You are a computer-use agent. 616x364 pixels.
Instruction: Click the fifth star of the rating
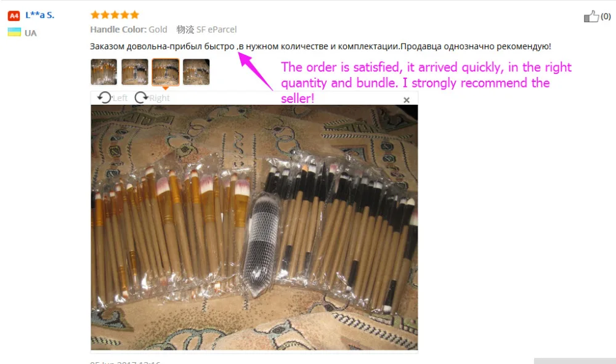[135, 15]
